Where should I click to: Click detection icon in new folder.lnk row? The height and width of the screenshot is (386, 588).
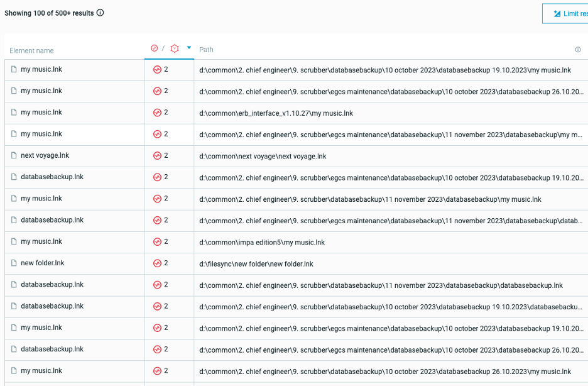click(157, 263)
